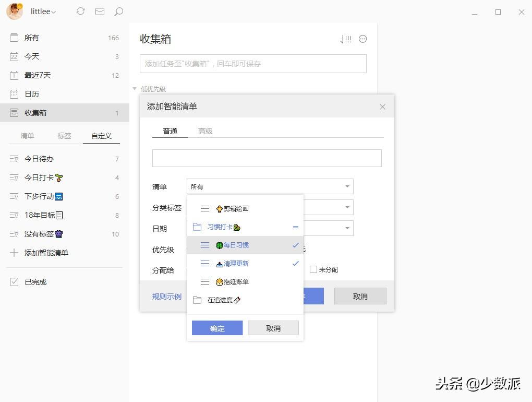The height and width of the screenshot is (402, 532).
Task: Click the sort icon beside 收集箱 title
Action: (x=346, y=39)
